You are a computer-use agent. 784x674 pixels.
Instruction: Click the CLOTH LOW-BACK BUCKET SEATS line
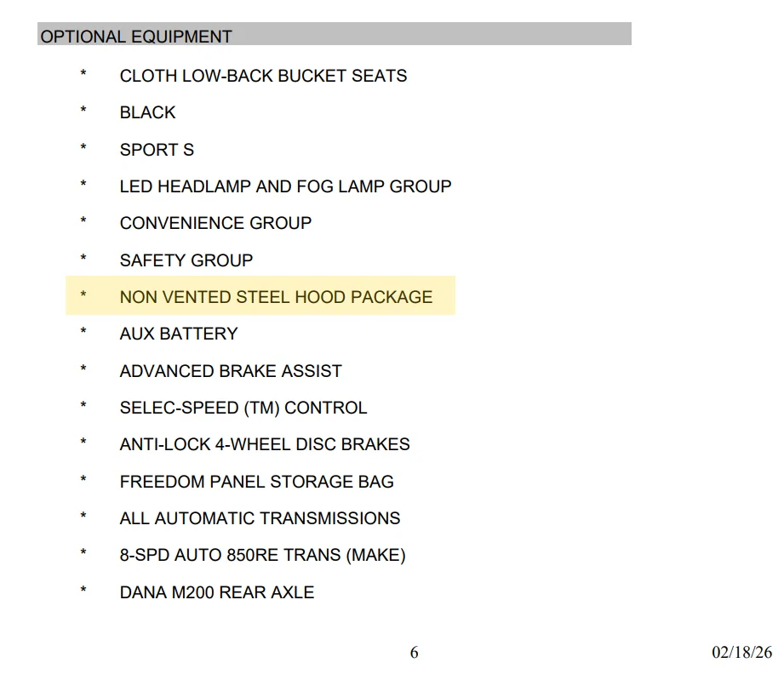(x=264, y=76)
